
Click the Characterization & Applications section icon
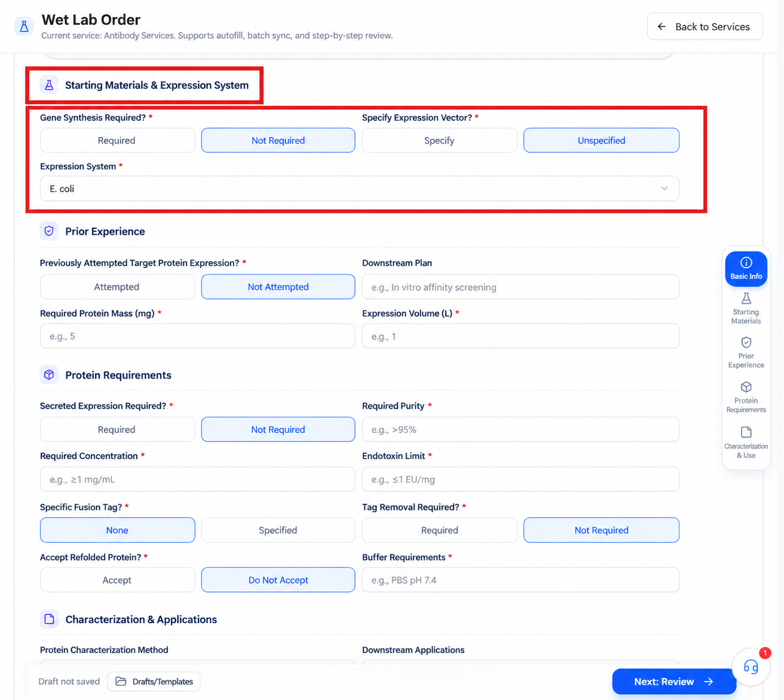coord(49,619)
